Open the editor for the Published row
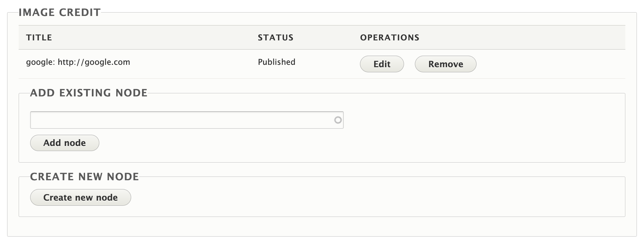 pyautogui.click(x=382, y=64)
